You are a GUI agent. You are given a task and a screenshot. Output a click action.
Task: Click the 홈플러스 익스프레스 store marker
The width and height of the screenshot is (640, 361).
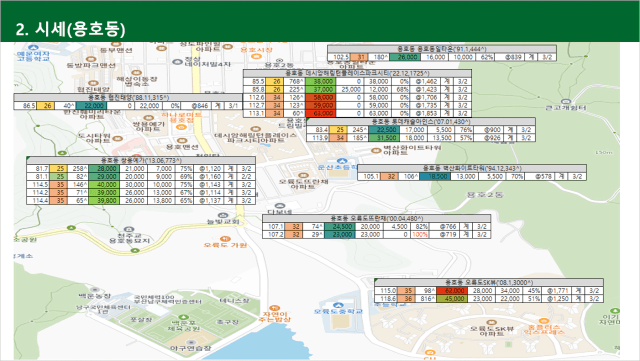tap(543, 321)
